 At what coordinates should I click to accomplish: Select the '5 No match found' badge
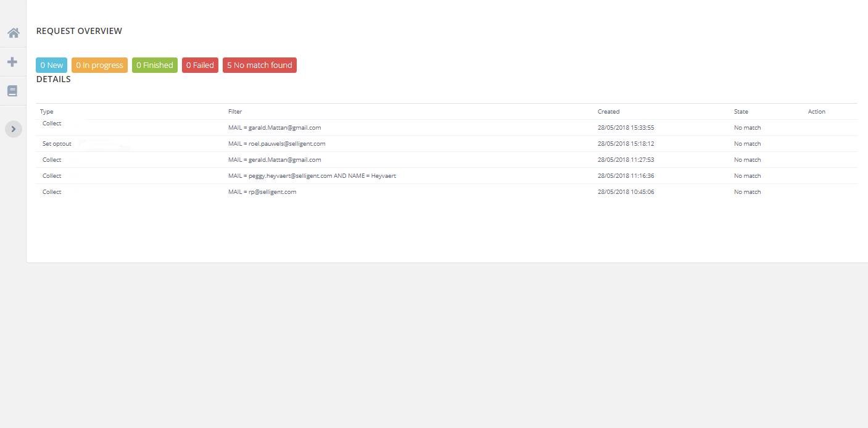pos(259,65)
